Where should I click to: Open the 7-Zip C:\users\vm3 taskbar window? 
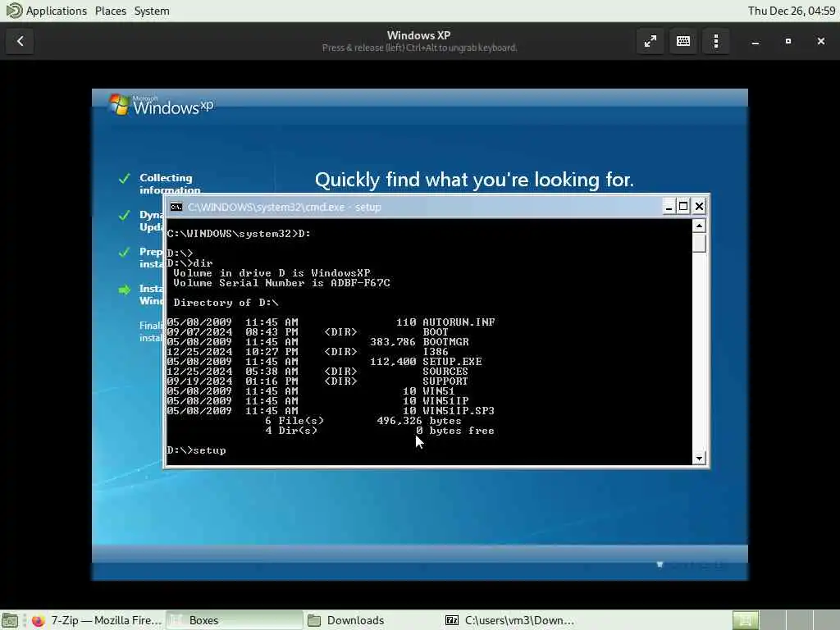click(510, 620)
